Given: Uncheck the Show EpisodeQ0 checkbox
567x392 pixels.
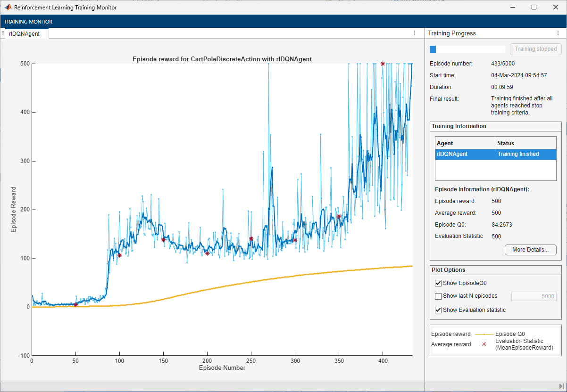Looking at the screenshot, I should tap(438, 283).
